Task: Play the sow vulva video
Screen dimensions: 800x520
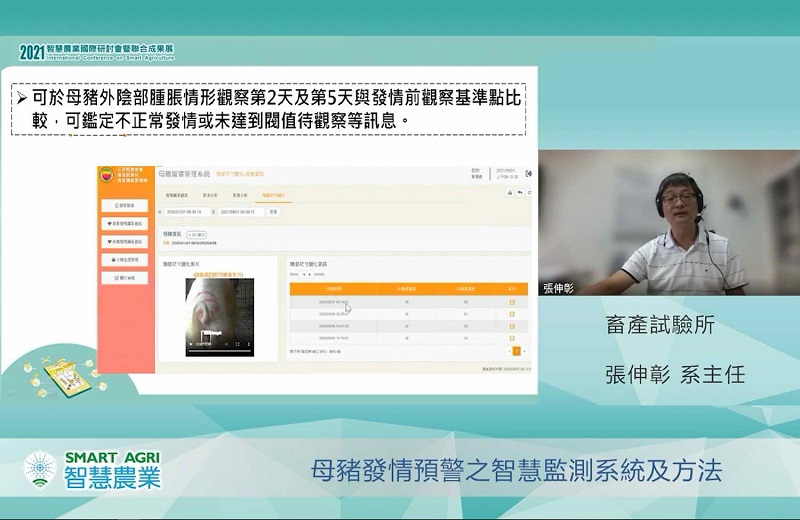Action: [191, 344]
